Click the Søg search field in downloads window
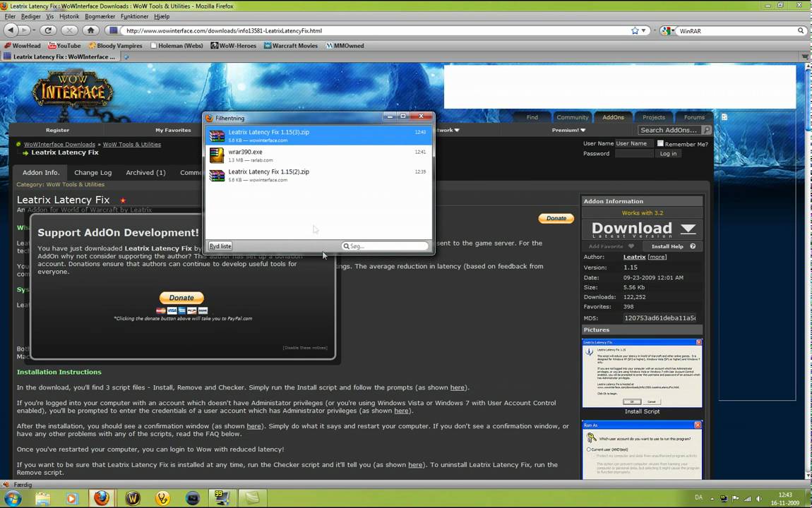Viewport: 812px width, 508px height. (385, 246)
